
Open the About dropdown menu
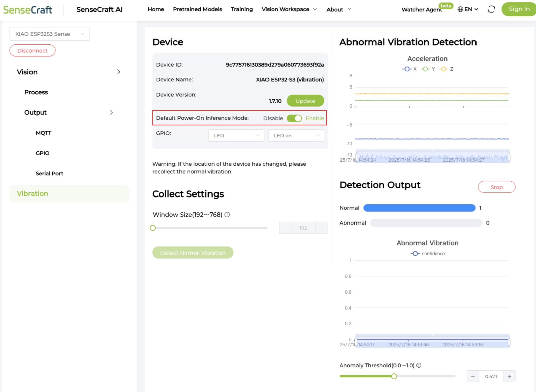(x=339, y=9)
